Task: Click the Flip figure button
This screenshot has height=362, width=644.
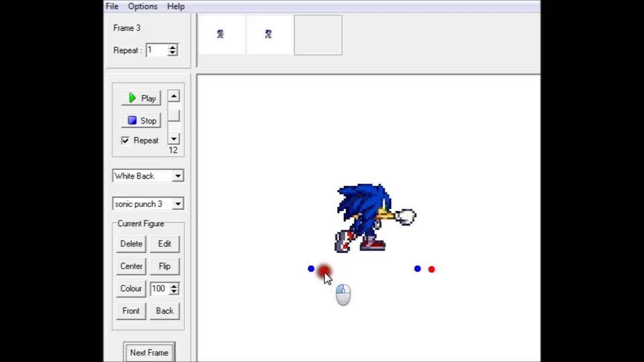Action: click(165, 266)
